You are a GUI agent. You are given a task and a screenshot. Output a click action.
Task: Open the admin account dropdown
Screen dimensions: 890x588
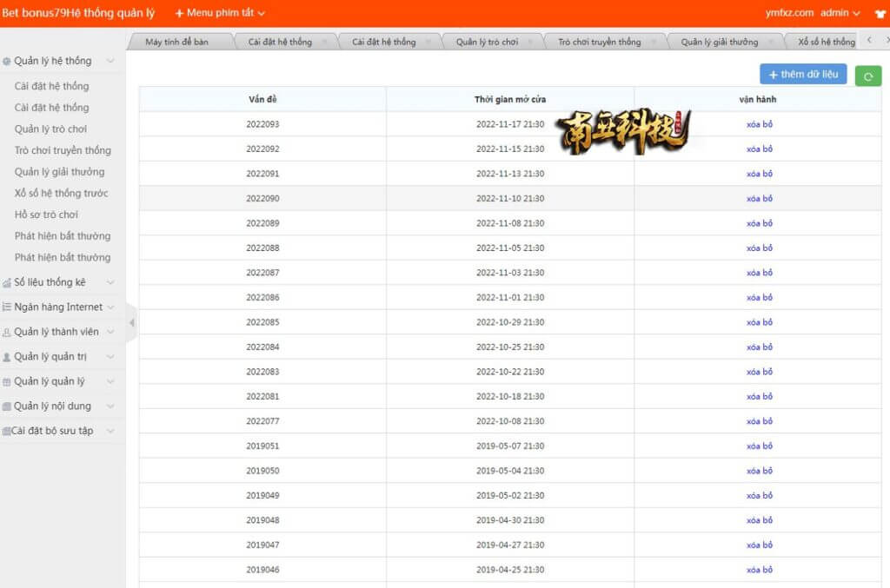tap(840, 12)
